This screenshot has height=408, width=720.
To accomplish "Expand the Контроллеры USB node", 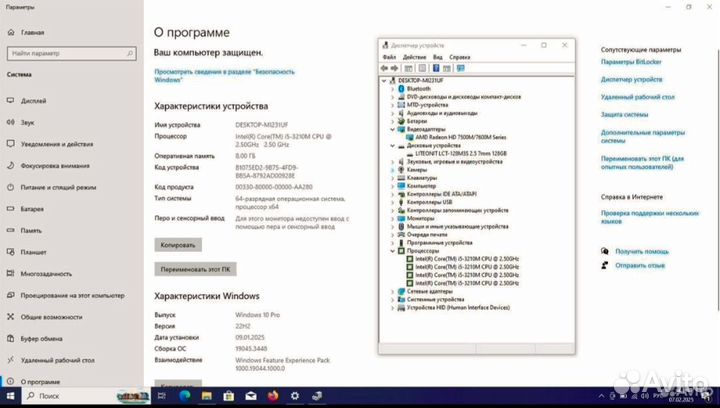I will [x=393, y=202].
